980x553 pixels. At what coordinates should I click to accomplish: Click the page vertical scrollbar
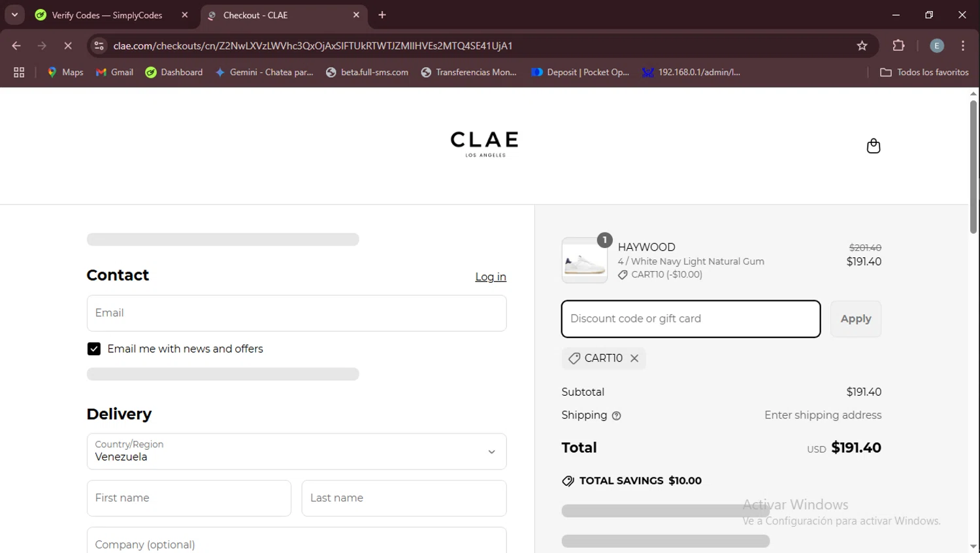[x=973, y=166]
